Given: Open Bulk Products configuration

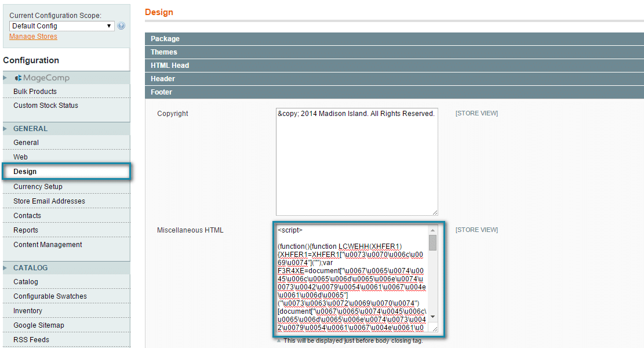Looking at the screenshot, I should 35,92.
